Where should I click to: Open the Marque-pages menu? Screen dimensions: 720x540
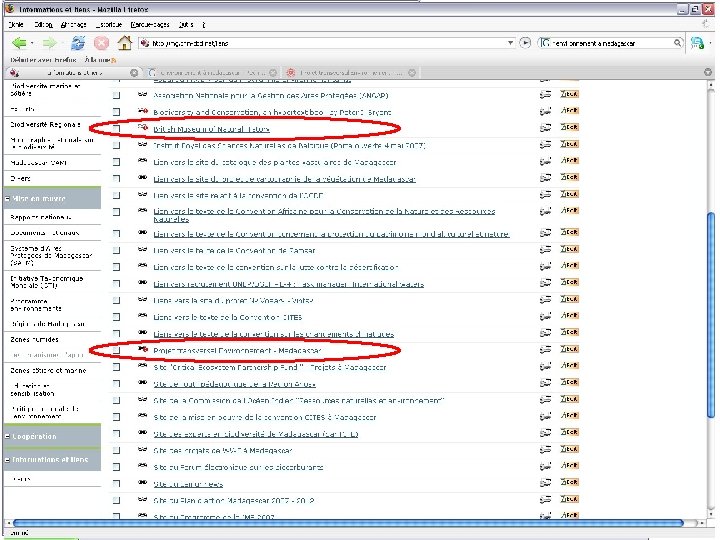click(x=150, y=24)
